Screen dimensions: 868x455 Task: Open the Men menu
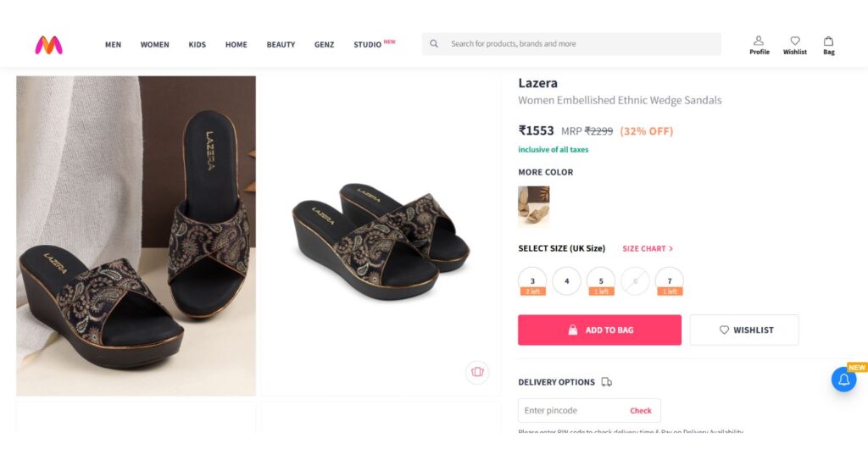(x=113, y=45)
